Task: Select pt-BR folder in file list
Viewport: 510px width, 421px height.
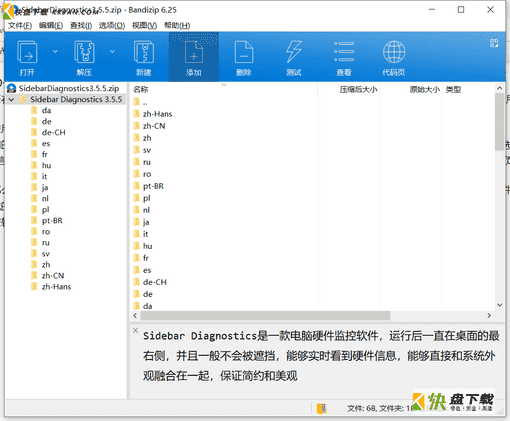Action: click(x=153, y=186)
